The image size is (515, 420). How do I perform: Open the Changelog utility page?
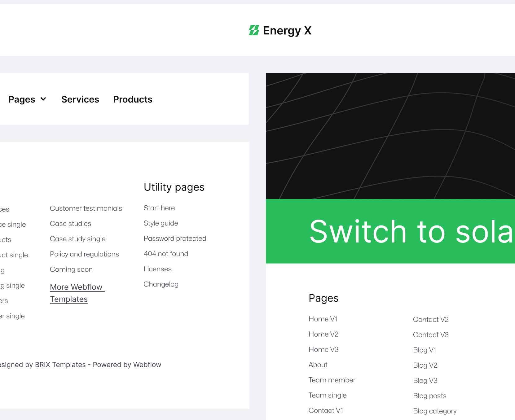[x=161, y=284]
